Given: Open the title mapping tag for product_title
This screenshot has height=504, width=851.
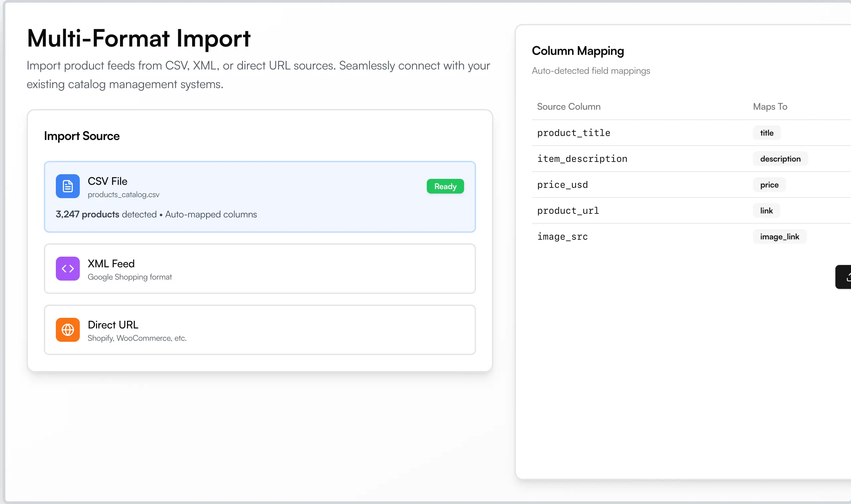Looking at the screenshot, I should click(x=766, y=133).
